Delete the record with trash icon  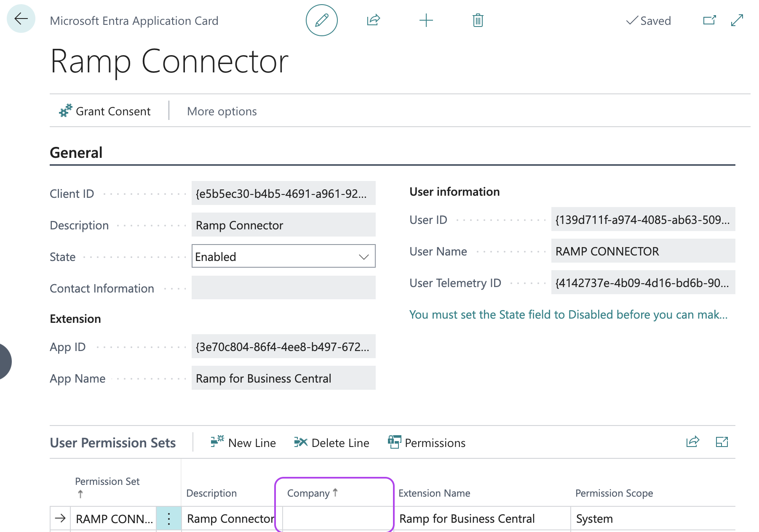coord(478,20)
